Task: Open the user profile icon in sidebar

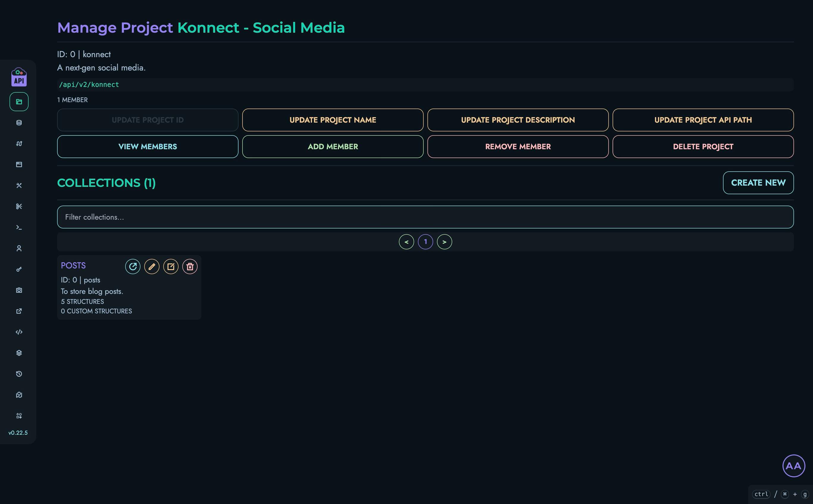Action: [x=19, y=248]
